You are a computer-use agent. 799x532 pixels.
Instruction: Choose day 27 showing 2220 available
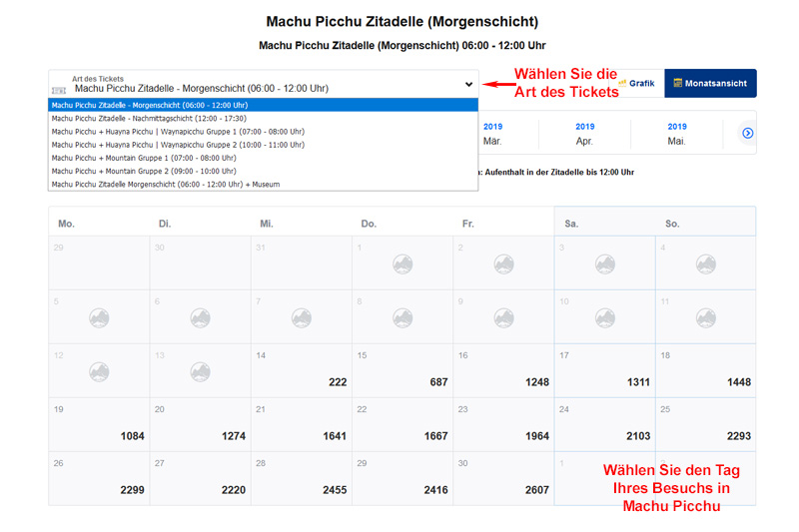point(201,478)
